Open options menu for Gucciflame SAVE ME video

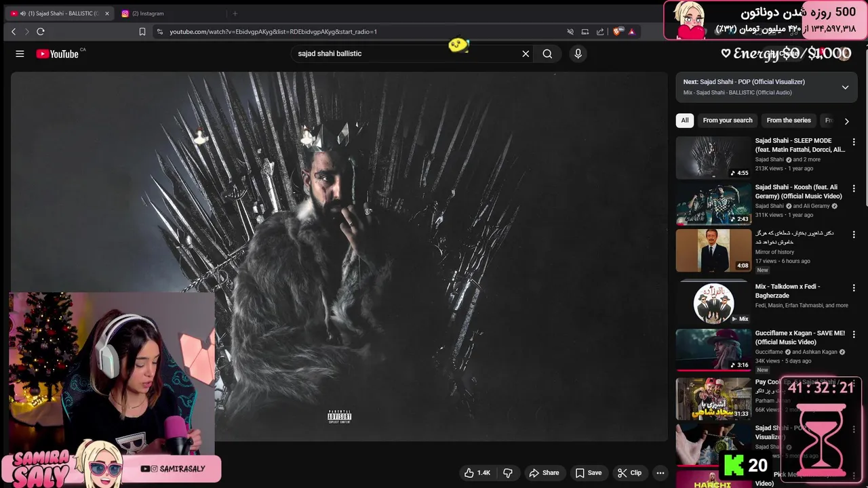[854, 334]
